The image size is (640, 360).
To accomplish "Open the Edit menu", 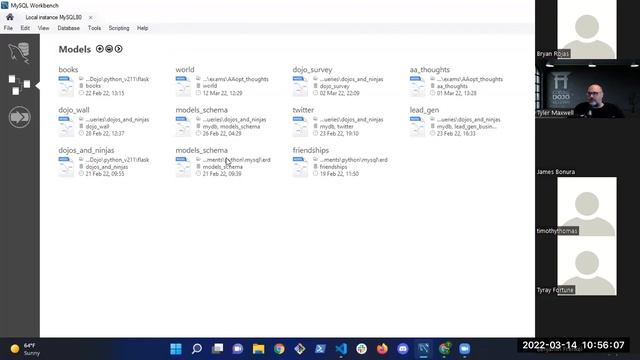I will coord(25,28).
